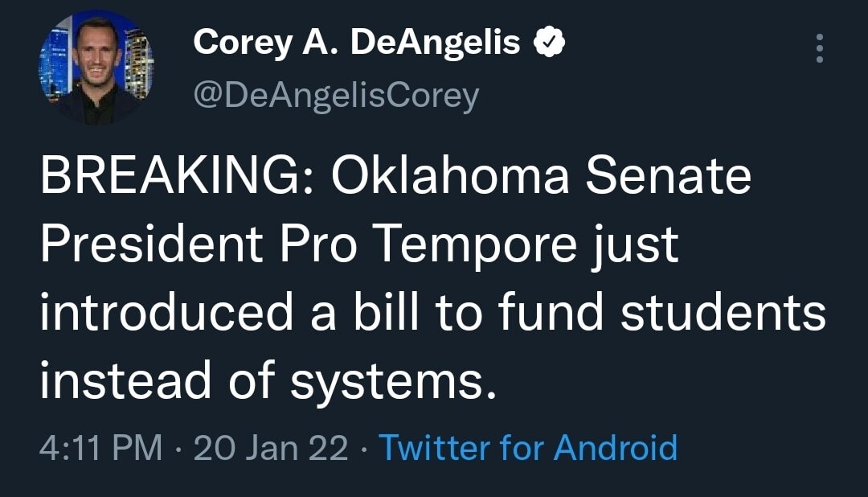The width and height of the screenshot is (868, 497).
Task: Click the verified checkmark badge
Action: [550, 42]
